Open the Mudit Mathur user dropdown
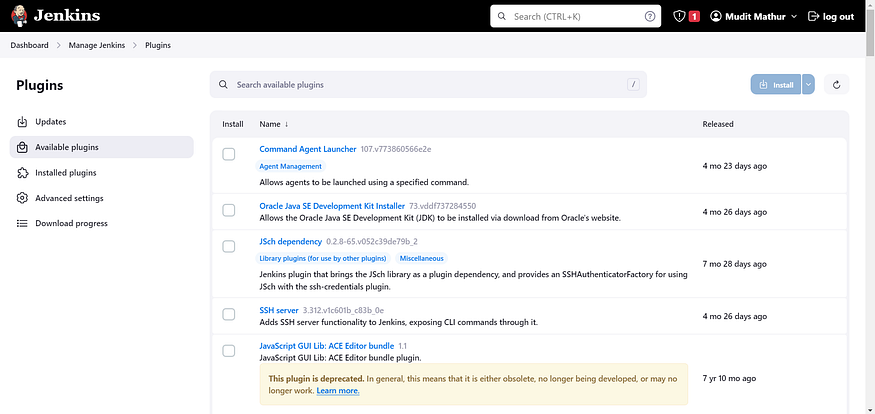The image size is (875, 414). click(x=753, y=17)
